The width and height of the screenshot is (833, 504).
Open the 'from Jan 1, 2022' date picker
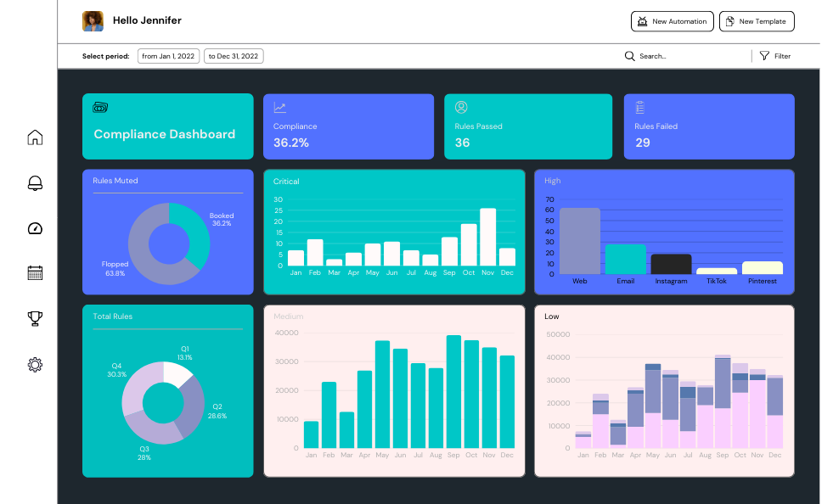(x=168, y=56)
